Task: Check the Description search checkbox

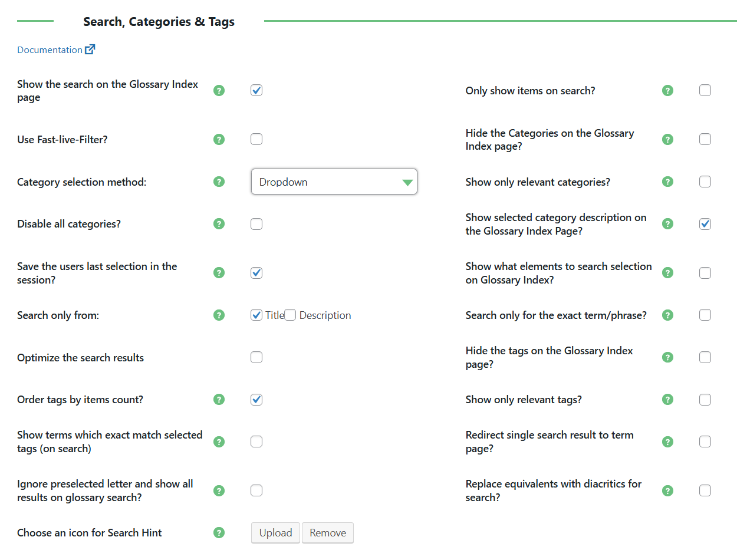Action: (x=290, y=315)
